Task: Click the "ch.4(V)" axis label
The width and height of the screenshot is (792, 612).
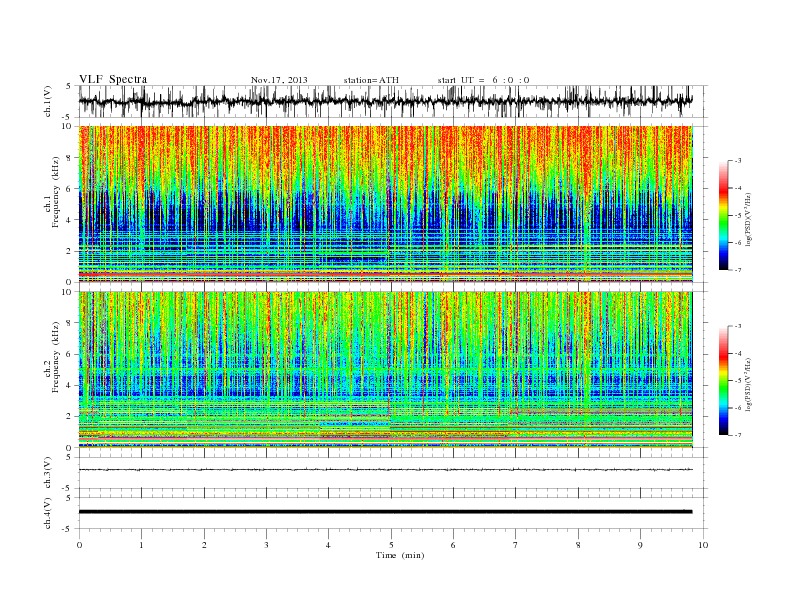Action: click(x=48, y=513)
